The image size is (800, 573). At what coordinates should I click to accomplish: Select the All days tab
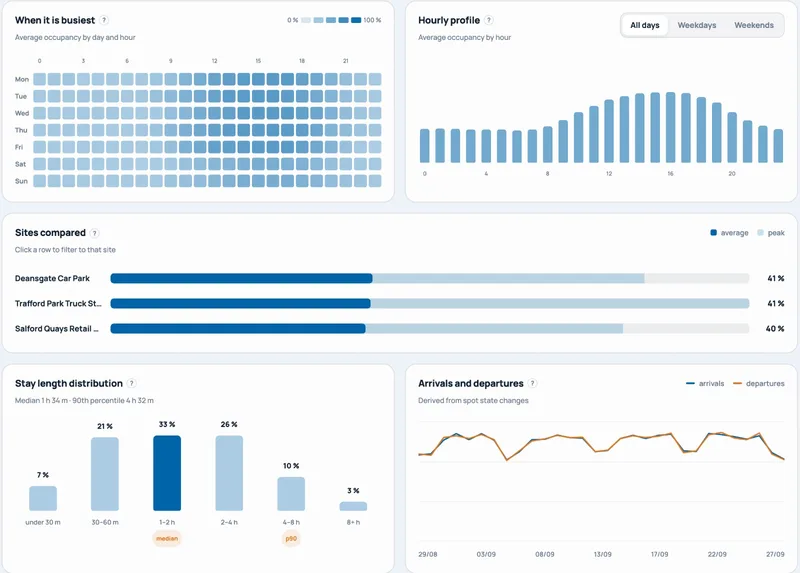pos(644,25)
